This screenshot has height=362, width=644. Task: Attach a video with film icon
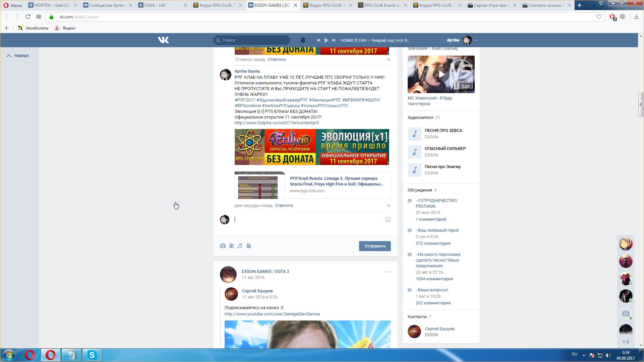coord(231,246)
